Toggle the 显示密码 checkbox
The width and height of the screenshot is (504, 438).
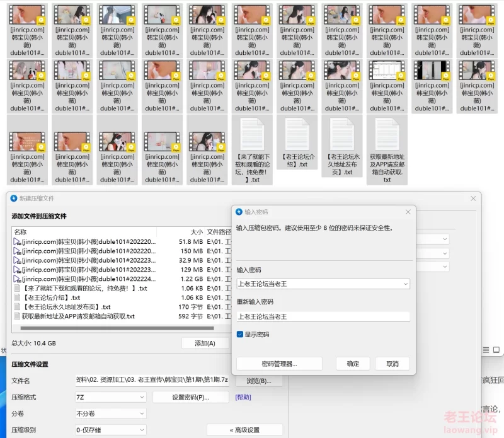coord(240,335)
